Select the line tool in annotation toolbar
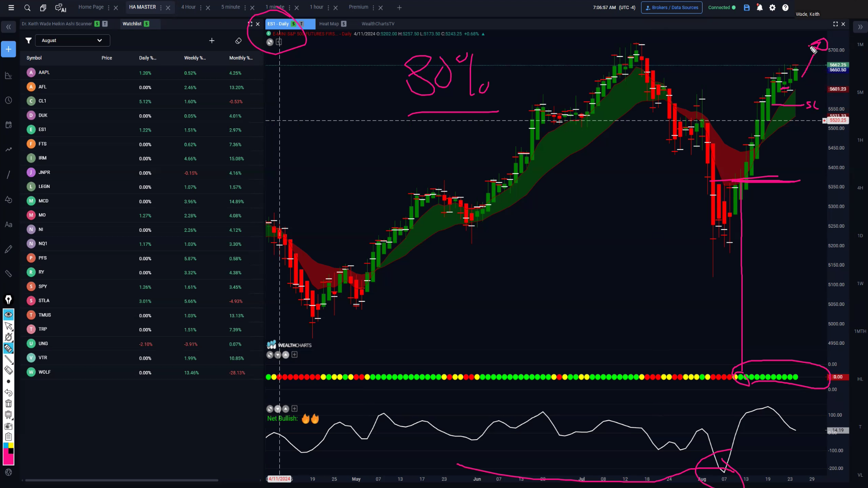The height and width of the screenshot is (488, 868). pos(9,359)
